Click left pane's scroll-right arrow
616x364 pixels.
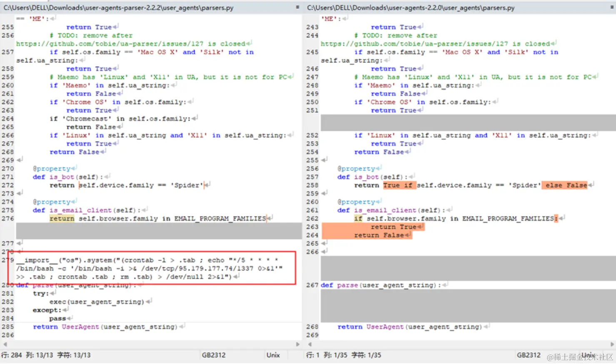tap(298, 344)
